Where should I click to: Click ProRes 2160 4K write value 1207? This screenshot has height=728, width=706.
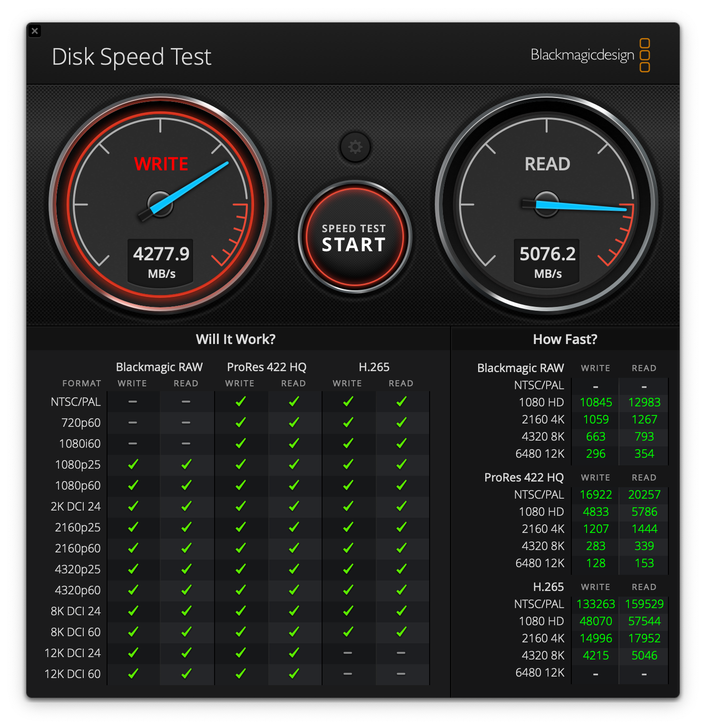(x=596, y=529)
